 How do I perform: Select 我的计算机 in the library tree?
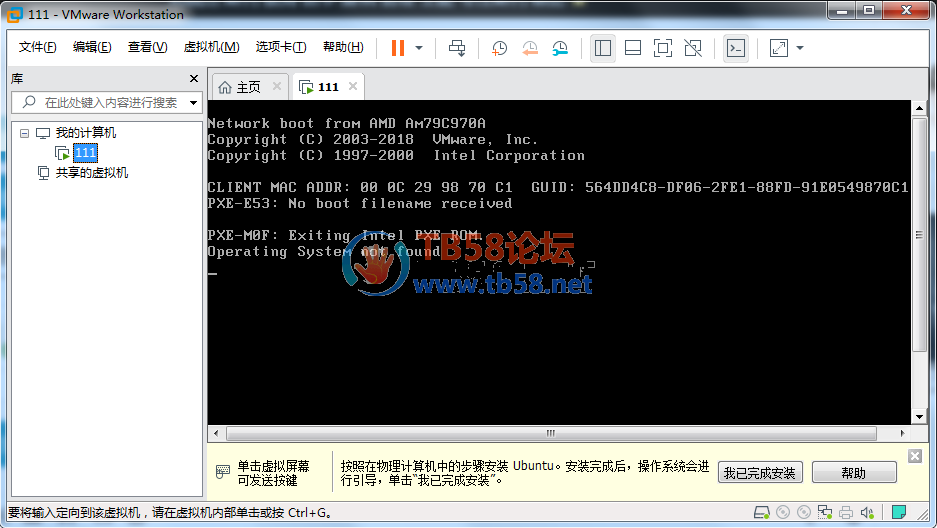pyautogui.click(x=85, y=133)
